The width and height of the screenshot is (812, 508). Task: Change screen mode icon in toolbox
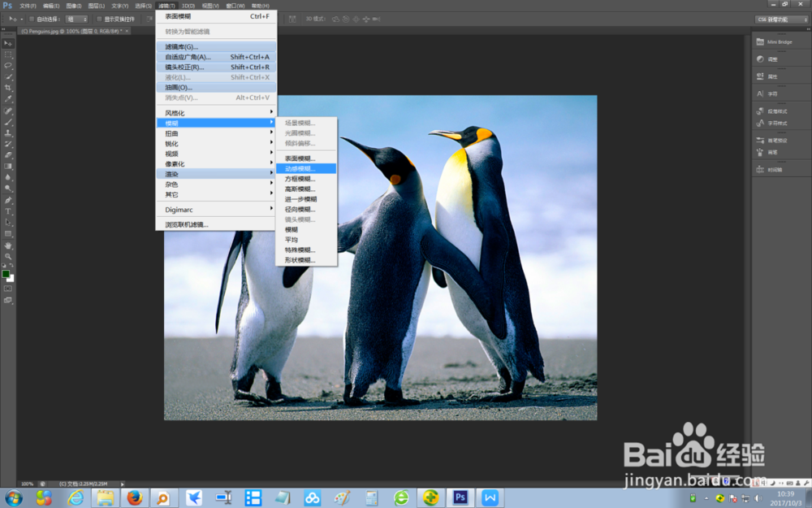click(8, 300)
